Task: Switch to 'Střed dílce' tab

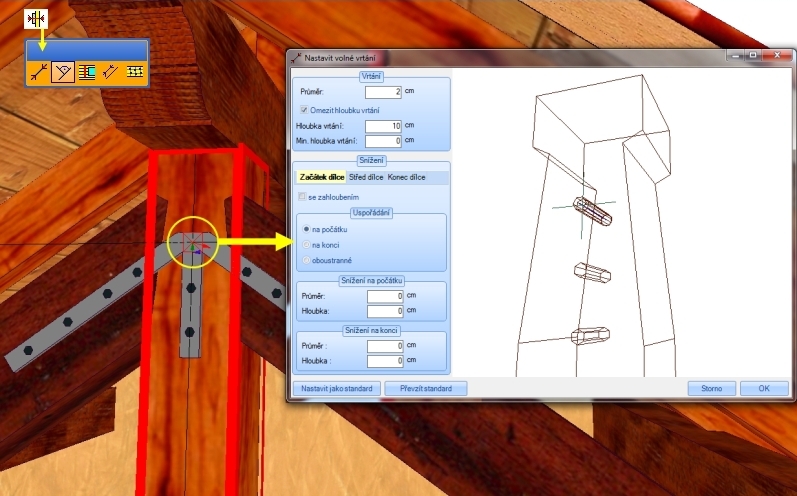Action: pos(366,177)
